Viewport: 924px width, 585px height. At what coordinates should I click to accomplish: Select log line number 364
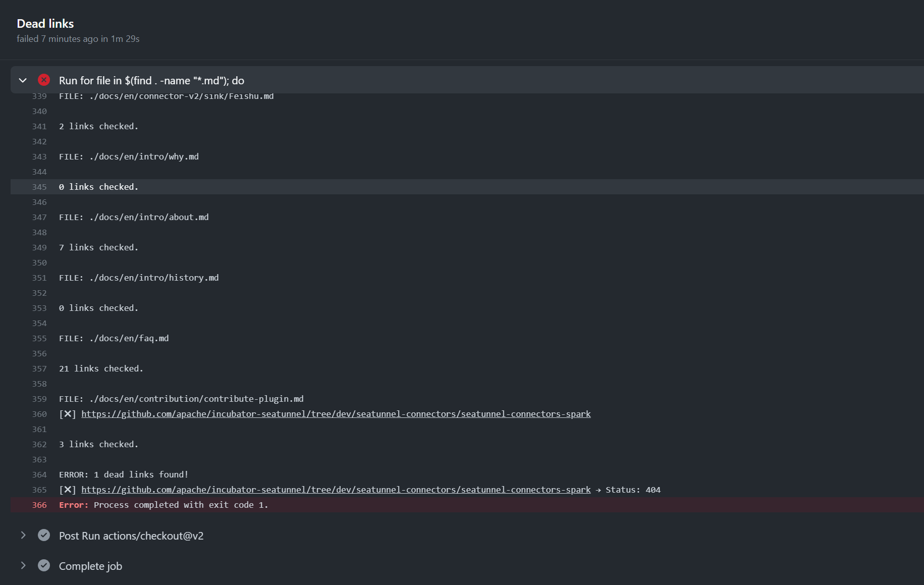pyautogui.click(x=39, y=474)
